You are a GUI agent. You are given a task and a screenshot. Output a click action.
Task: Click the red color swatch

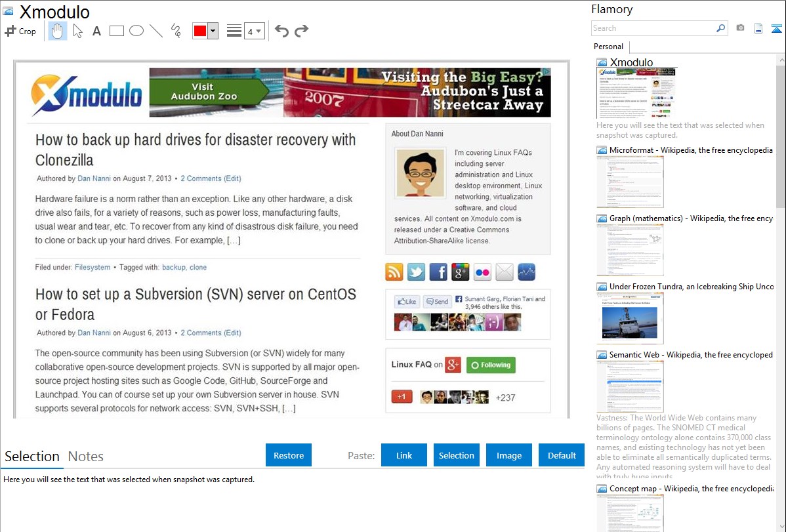(199, 31)
